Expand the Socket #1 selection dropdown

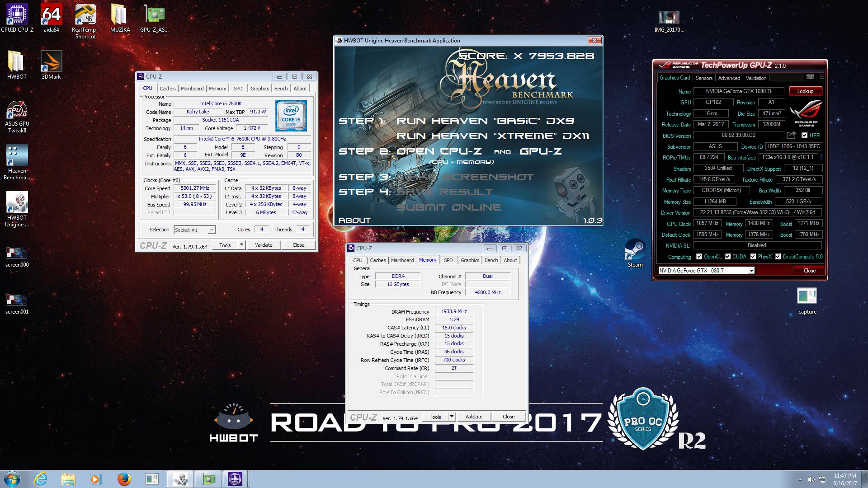point(211,230)
